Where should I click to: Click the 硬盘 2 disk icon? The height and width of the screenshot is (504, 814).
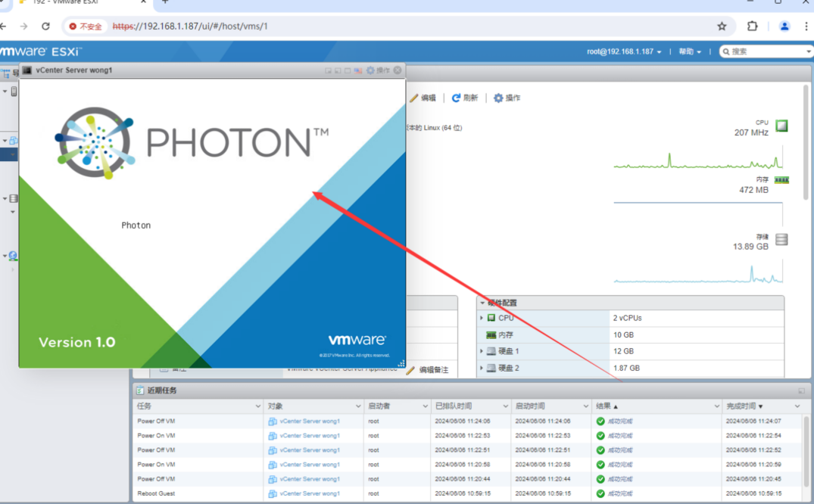point(491,368)
